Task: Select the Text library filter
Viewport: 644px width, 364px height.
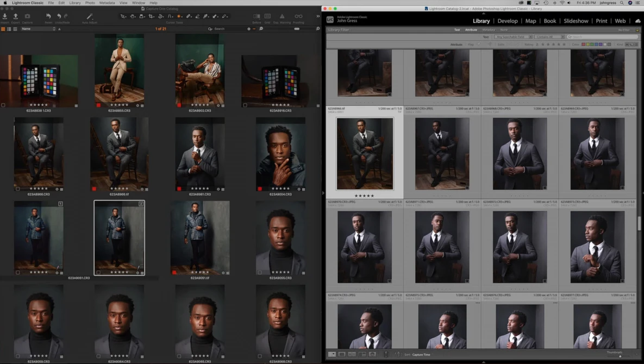Action: pyautogui.click(x=457, y=30)
